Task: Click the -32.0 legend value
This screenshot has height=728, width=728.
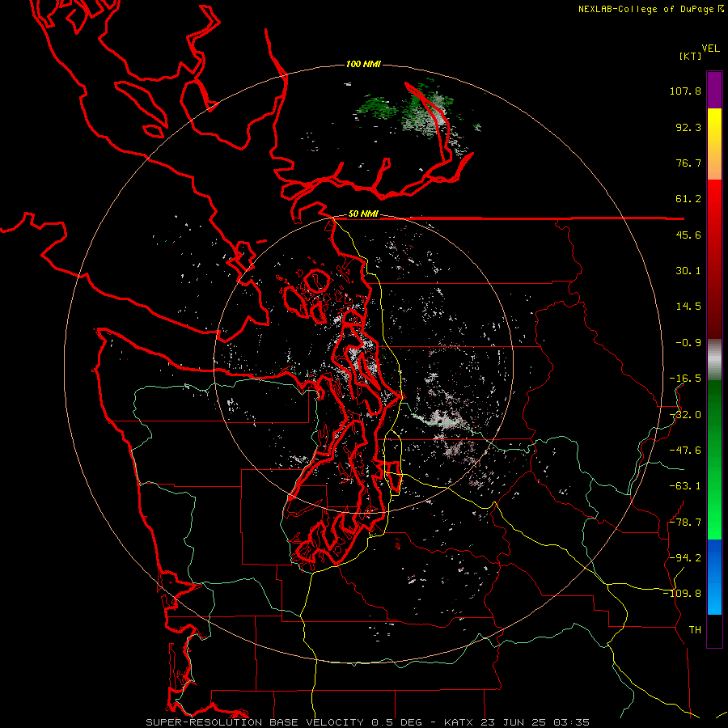Action: [685, 415]
